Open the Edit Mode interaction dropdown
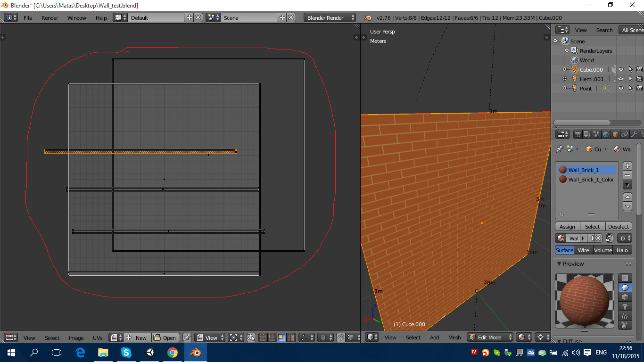644x362 pixels. pyautogui.click(x=489, y=337)
